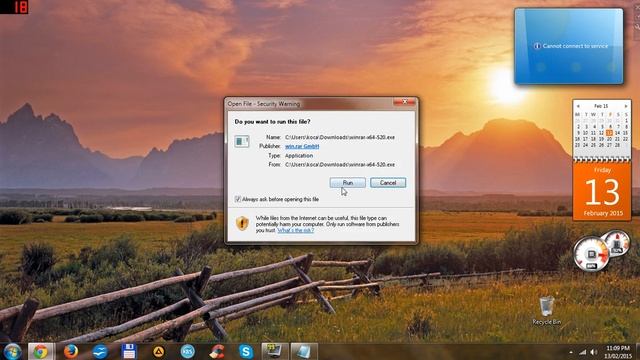Uncheck Always ask before opening this file

[x=238, y=199]
